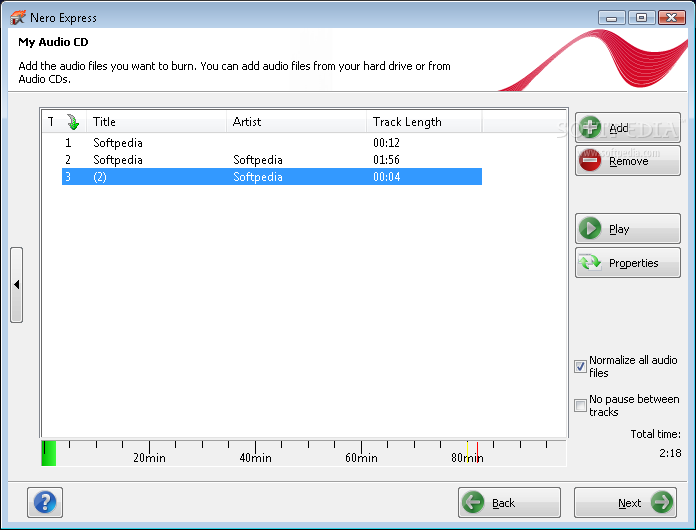Sort tracks by Artist column header
This screenshot has width=696, height=530.
pos(296,122)
